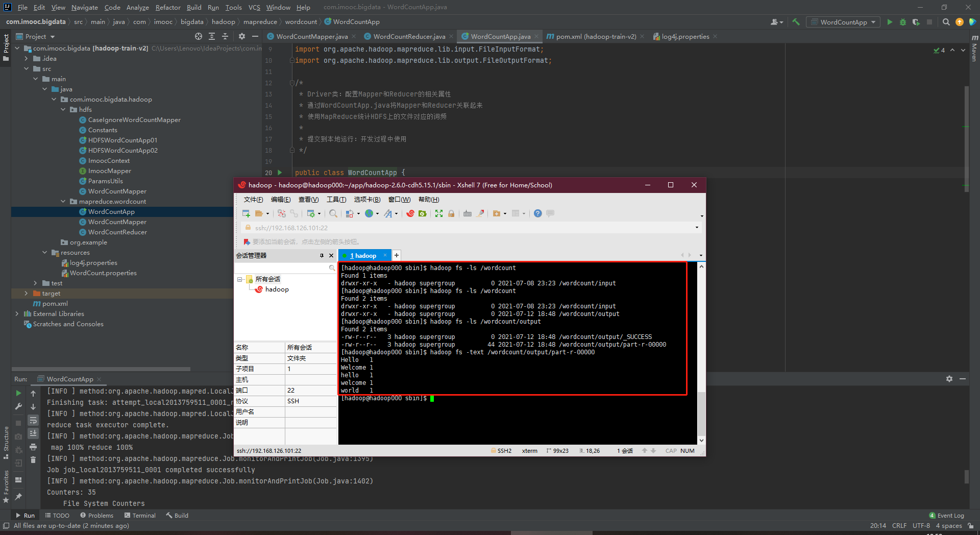Click the red Xmanager swirl icon in Xshell toolbar
The width and height of the screenshot is (980, 535).
[410, 213]
